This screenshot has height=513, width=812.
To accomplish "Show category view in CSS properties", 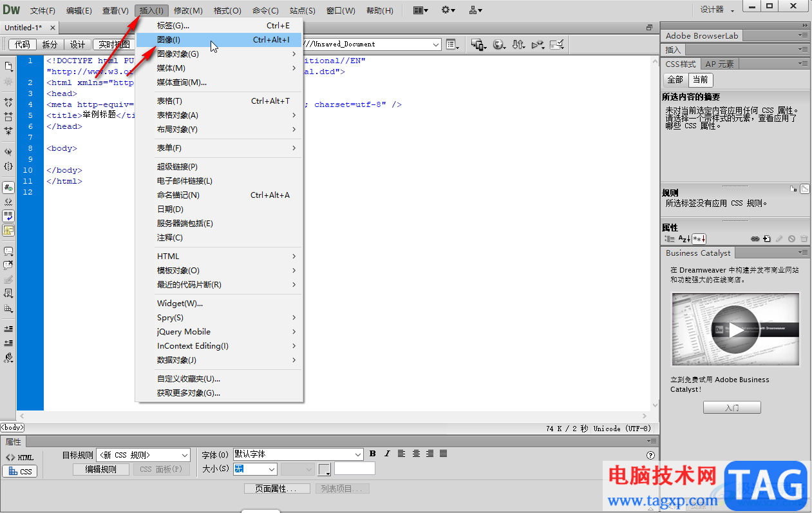I will (x=670, y=238).
